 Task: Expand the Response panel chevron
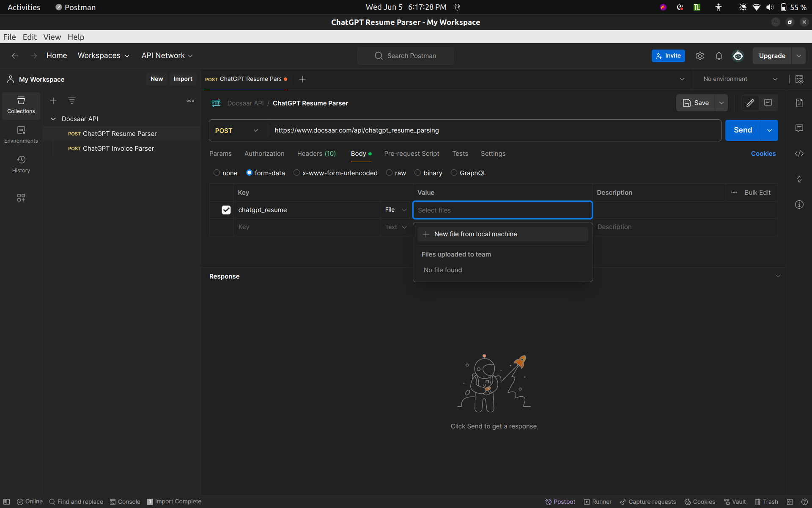778,276
